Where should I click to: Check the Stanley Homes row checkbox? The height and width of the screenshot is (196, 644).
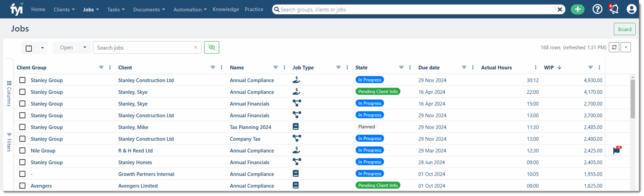tap(23, 162)
